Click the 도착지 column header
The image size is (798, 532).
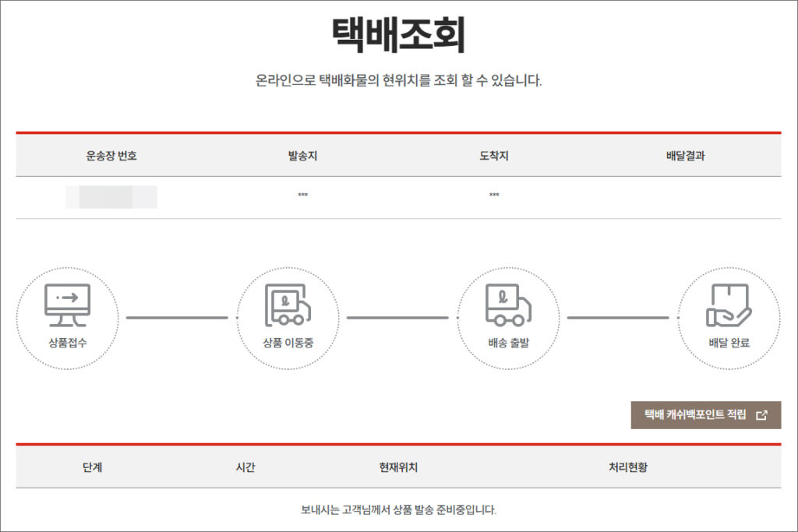coord(494,156)
